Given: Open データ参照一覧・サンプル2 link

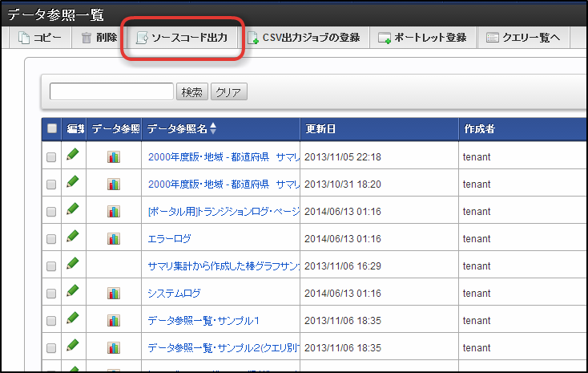Looking at the screenshot, I should tap(224, 348).
